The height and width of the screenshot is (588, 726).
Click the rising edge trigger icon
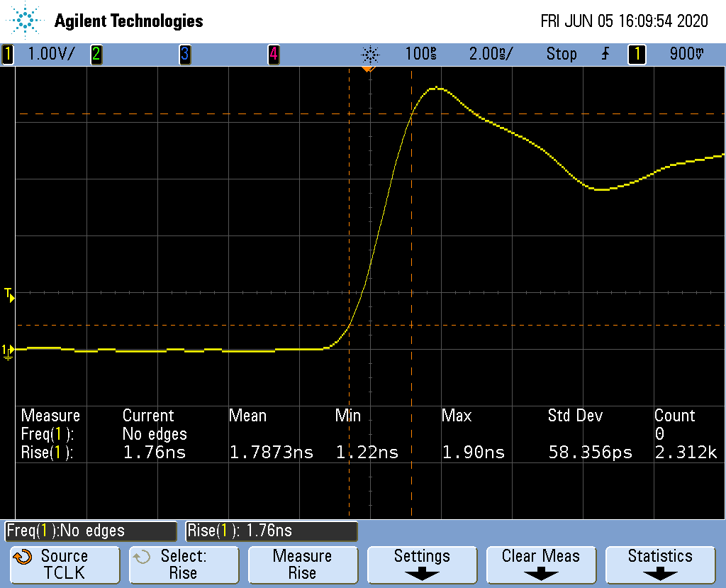tap(605, 55)
